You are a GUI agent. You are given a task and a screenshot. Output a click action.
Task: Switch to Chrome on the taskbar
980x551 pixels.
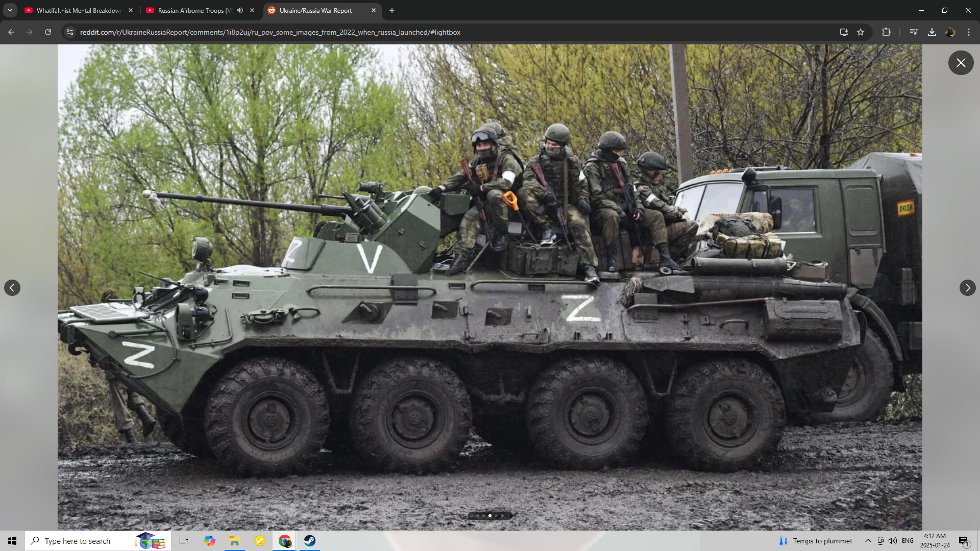(285, 541)
